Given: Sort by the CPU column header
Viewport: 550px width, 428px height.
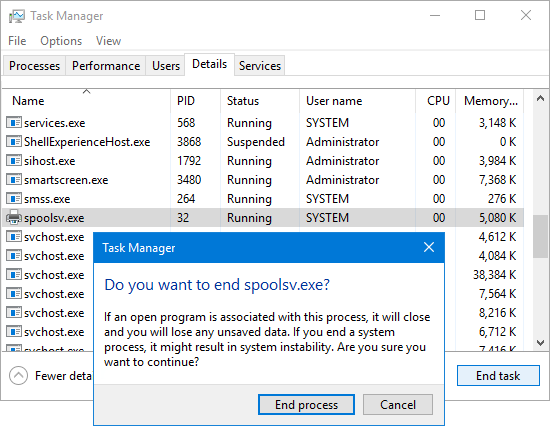Looking at the screenshot, I should click(x=436, y=101).
